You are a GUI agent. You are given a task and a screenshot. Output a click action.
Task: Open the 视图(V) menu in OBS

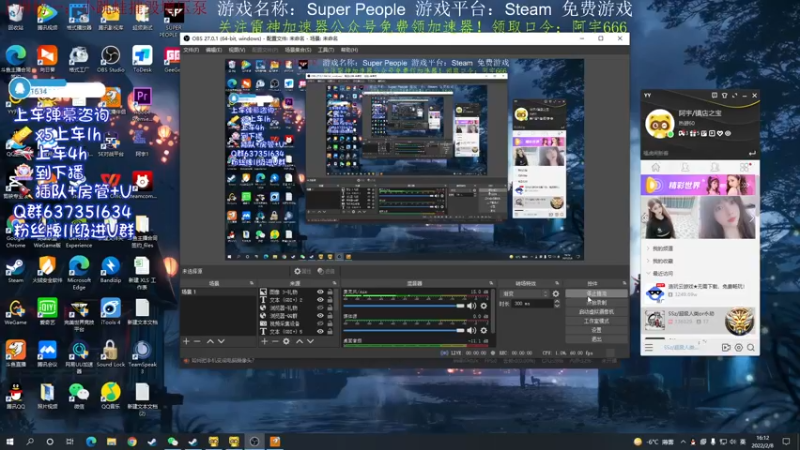(237, 50)
